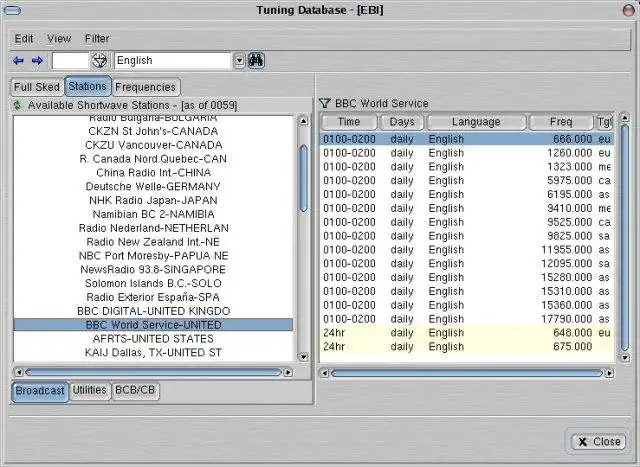
Task: Switch to the Frequencies tab
Action: pyautogui.click(x=145, y=87)
